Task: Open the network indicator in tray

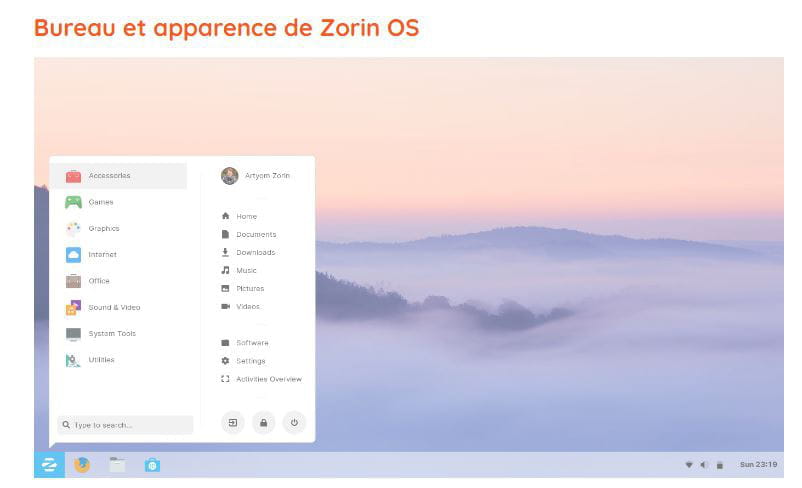Action: coord(689,464)
